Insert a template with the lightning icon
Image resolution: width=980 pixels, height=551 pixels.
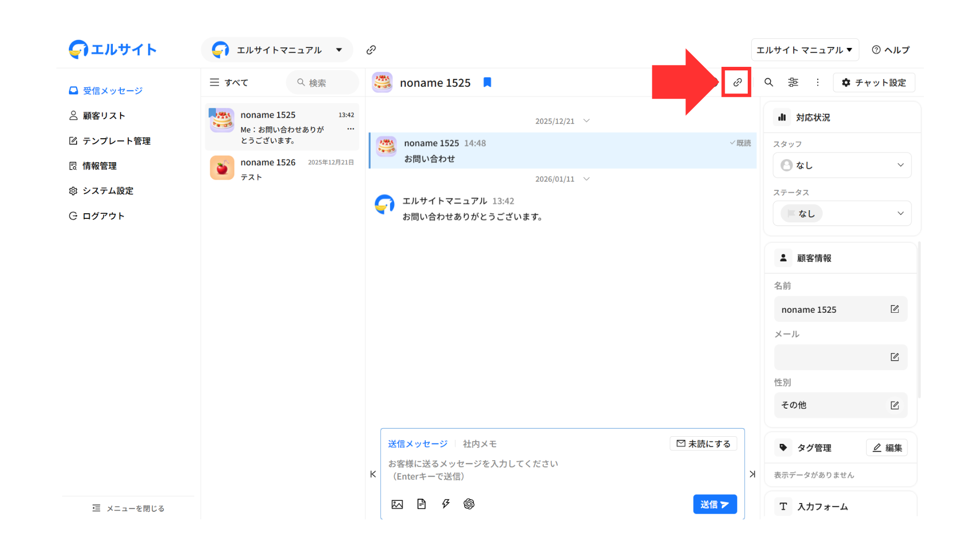tap(446, 504)
